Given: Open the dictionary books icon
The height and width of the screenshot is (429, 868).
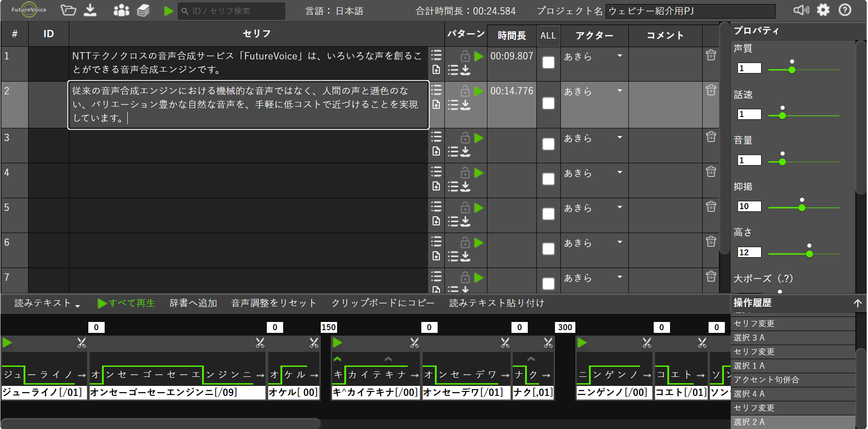Looking at the screenshot, I should pos(143,10).
